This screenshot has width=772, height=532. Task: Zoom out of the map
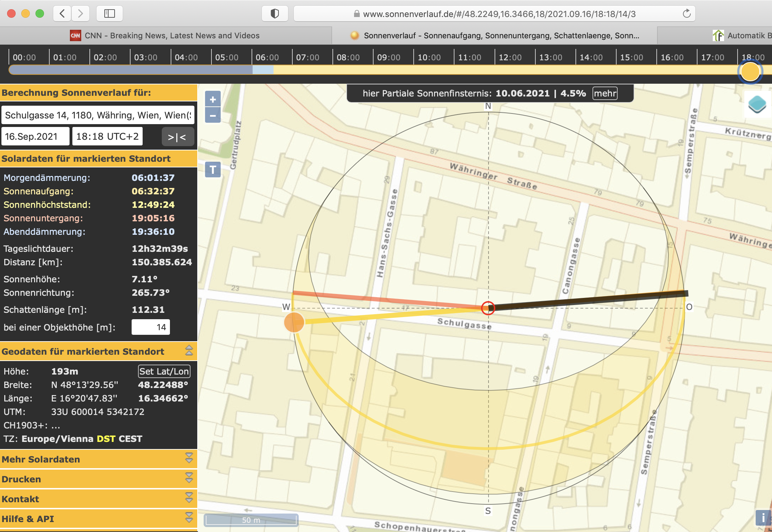coord(213,116)
